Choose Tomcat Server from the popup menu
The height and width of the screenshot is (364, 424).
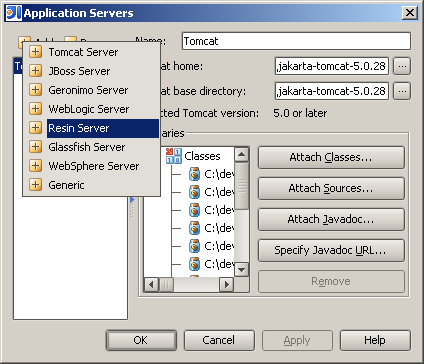92,52
